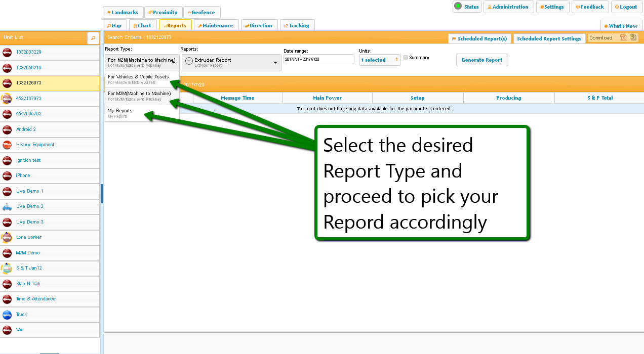Download the report as Excel spreadsheet
This screenshot has height=354, width=644.
pos(633,37)
